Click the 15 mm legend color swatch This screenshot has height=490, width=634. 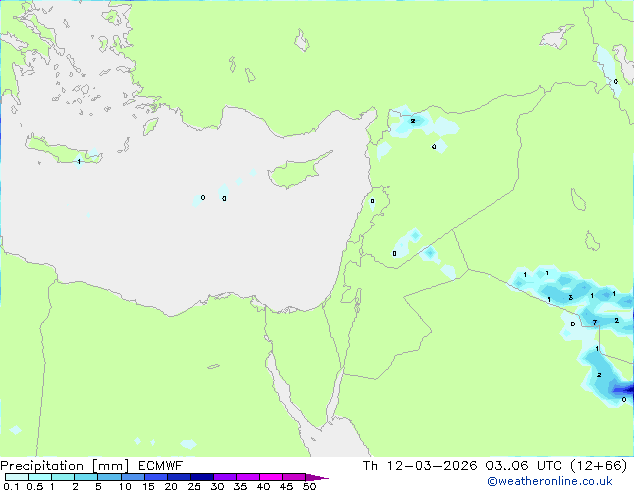pos(156,477)
